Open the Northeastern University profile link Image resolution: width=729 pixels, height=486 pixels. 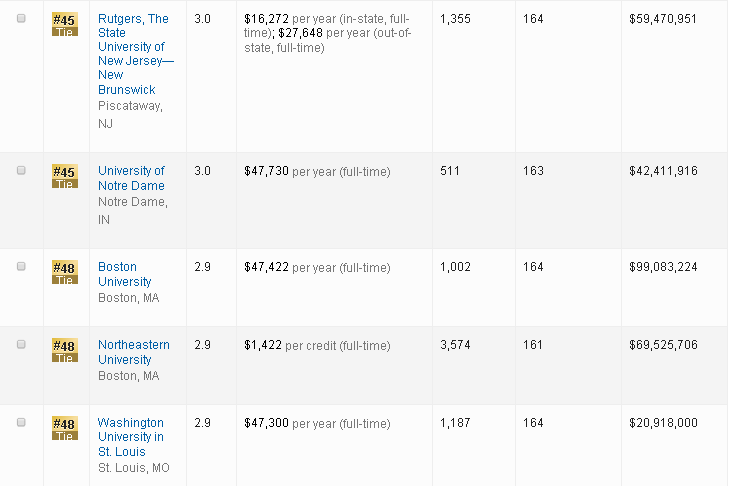coord(133,352)
